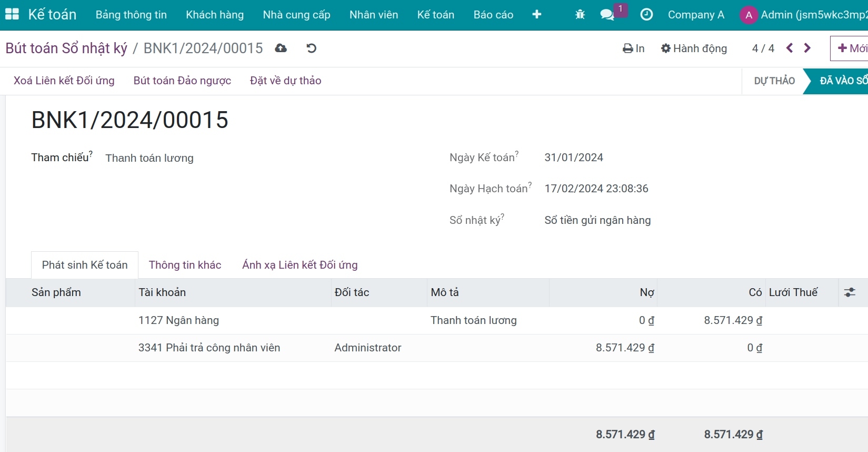Open the activities clock icon

pyautogui.click(x=646, y=15)
